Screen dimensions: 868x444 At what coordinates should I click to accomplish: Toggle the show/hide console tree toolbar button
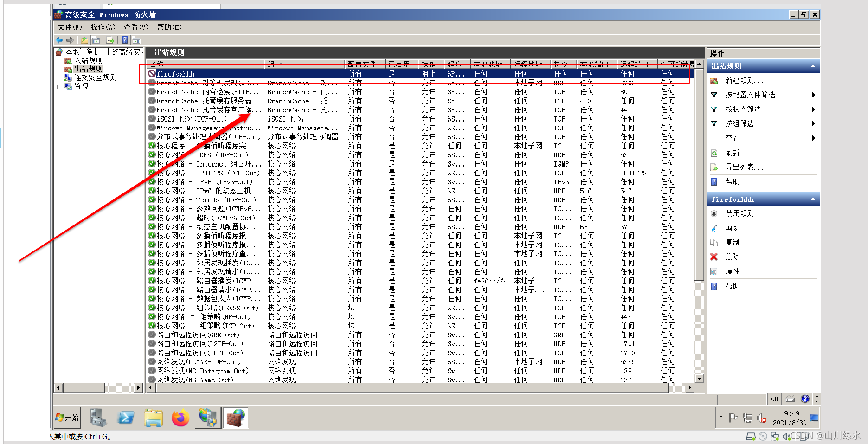[x=96, y=40]
